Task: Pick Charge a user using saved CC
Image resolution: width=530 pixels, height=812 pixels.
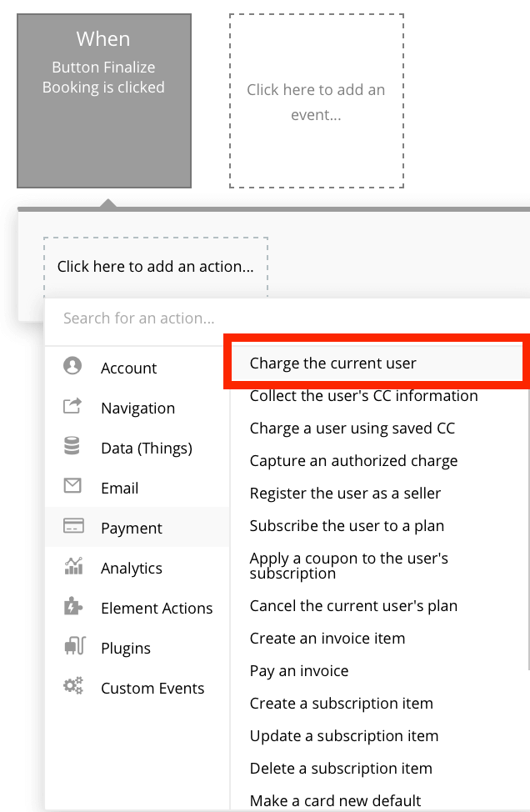Action: tap(352, 428)
